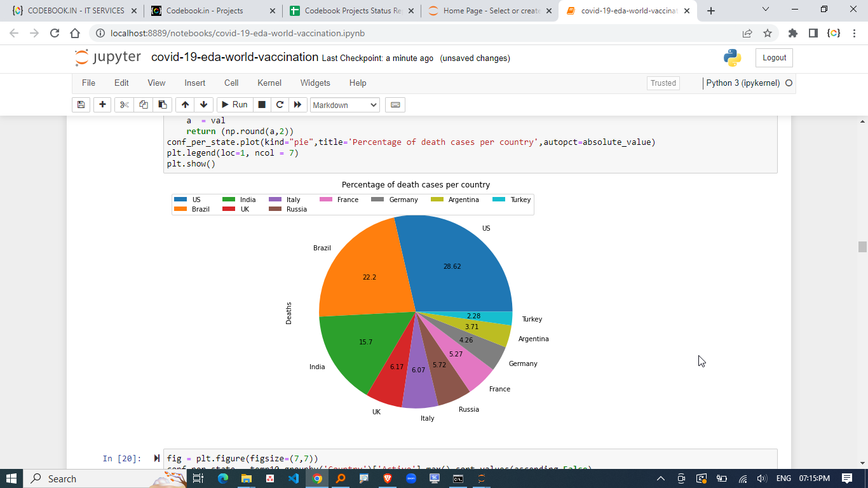The width and height of the screenshot is (868, 488).
Task: Open File Explorer from taskbar
Action: [246, 478]
